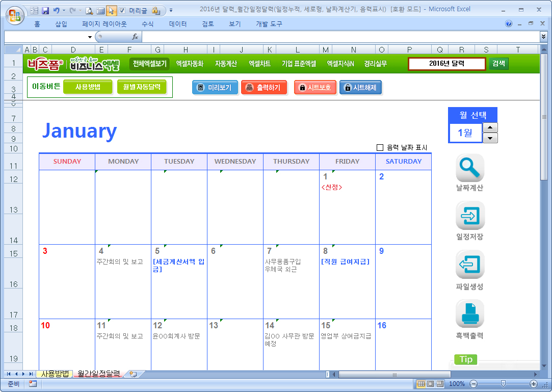Image resolution: width=552 pixels, height=392 pixels.
Task: Click the Redo arrow icon
Action: pos(73,11)
